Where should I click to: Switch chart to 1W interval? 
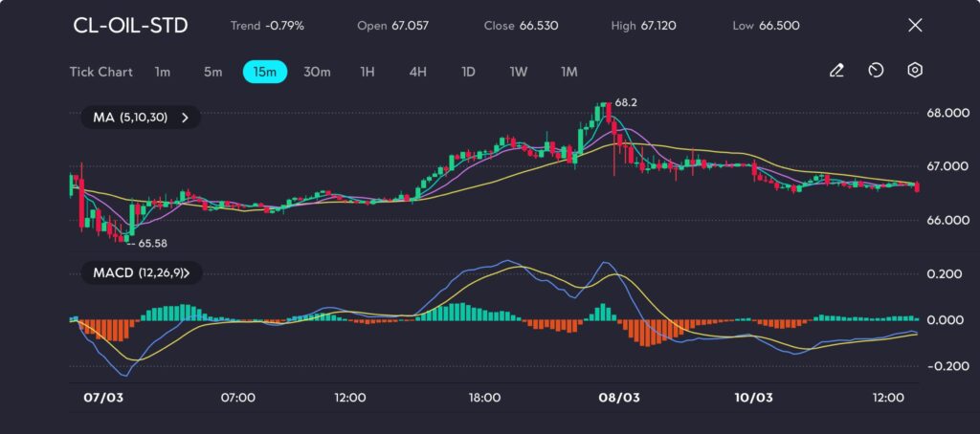[518, 72]
